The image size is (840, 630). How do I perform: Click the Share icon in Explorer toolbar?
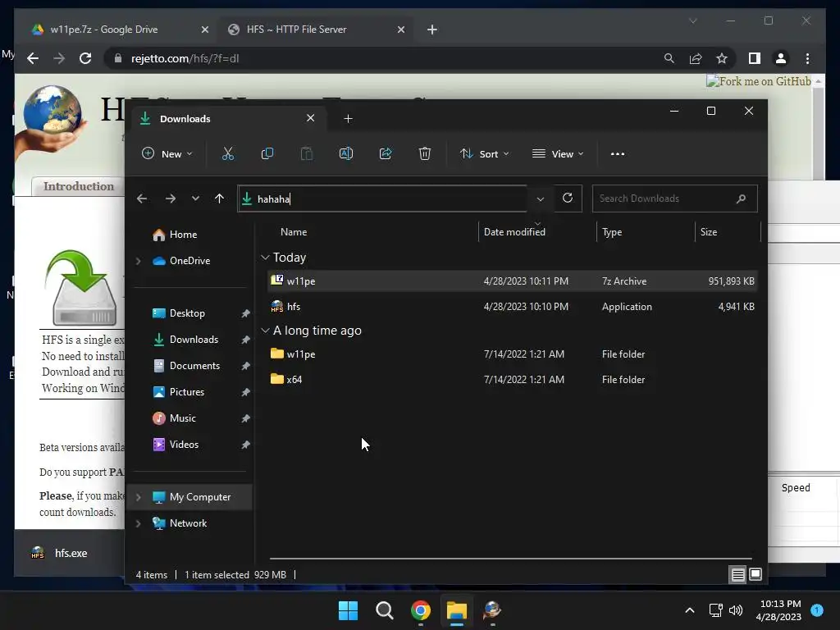(x=386, y=153)
